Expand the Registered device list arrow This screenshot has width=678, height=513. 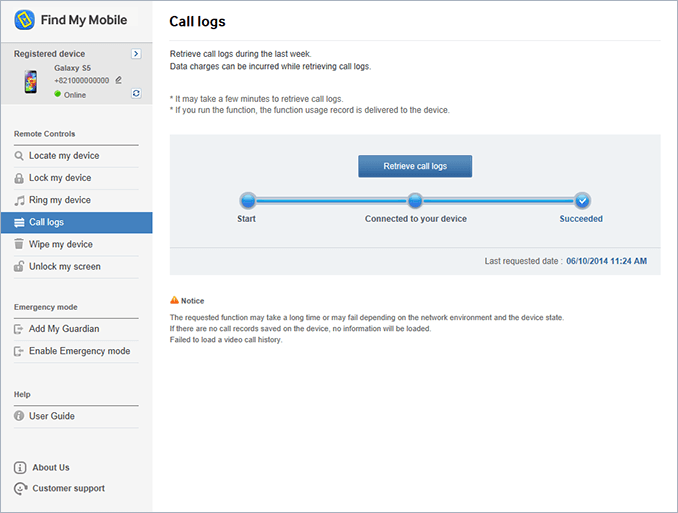point(136,54)
